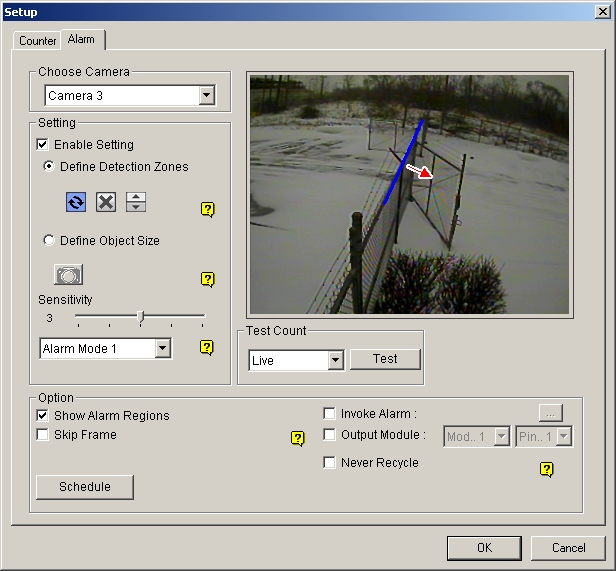Click the Cancel button

[x=568, y=548]
